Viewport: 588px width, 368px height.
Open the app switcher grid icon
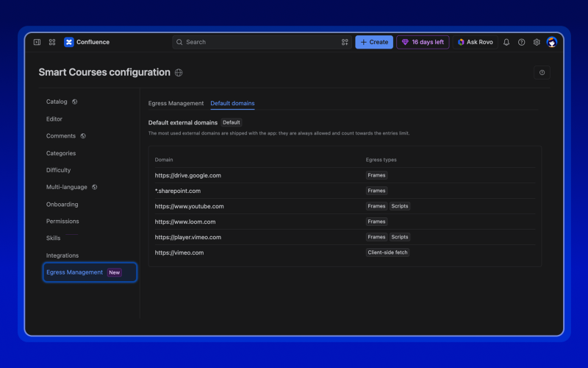52,42
